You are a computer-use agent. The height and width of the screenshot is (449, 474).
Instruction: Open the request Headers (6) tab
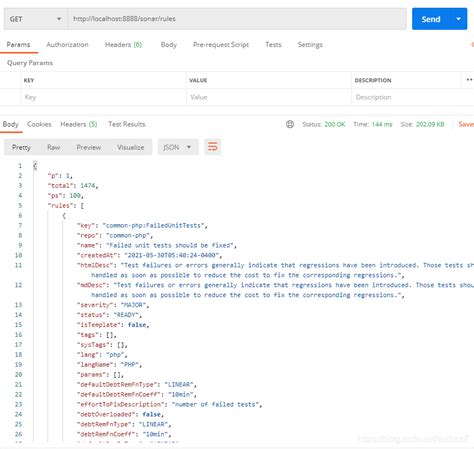(x=123, y=45)
